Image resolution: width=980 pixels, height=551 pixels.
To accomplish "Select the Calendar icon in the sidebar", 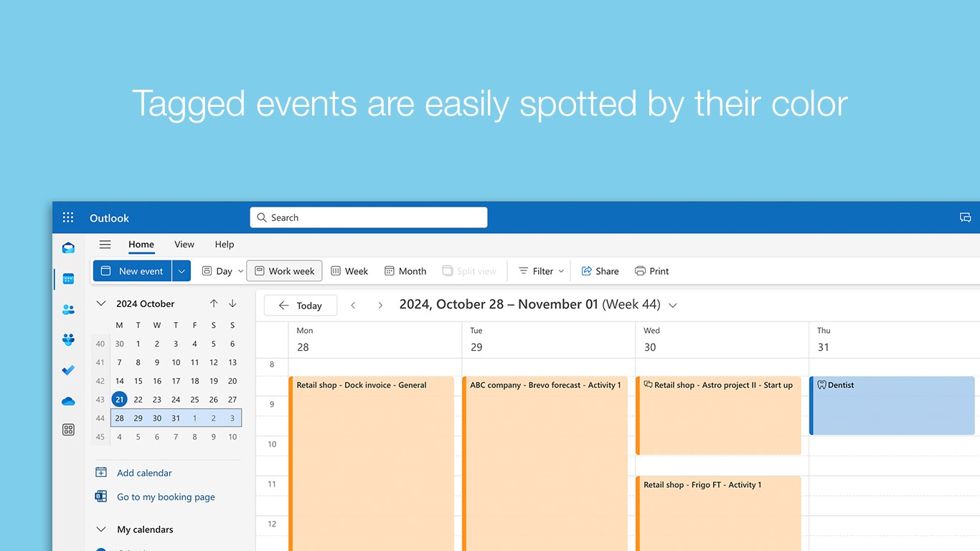I will 68,279.
